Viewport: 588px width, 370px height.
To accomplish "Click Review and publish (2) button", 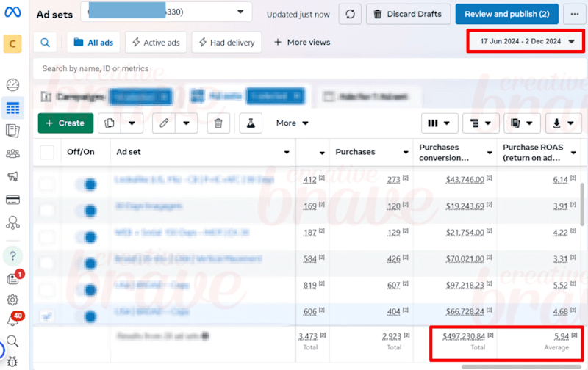I will point(506,14).
